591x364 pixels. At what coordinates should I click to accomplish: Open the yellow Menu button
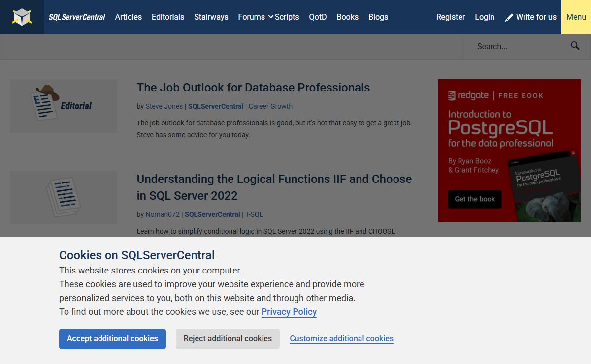coord(576,17)
